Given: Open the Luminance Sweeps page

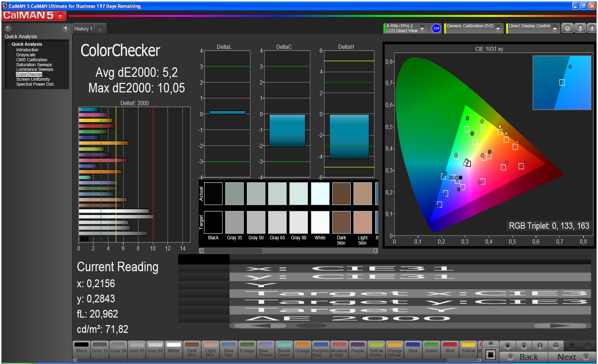Looking at the screenshot, I should pyautogui.click(x=35, y=69).
